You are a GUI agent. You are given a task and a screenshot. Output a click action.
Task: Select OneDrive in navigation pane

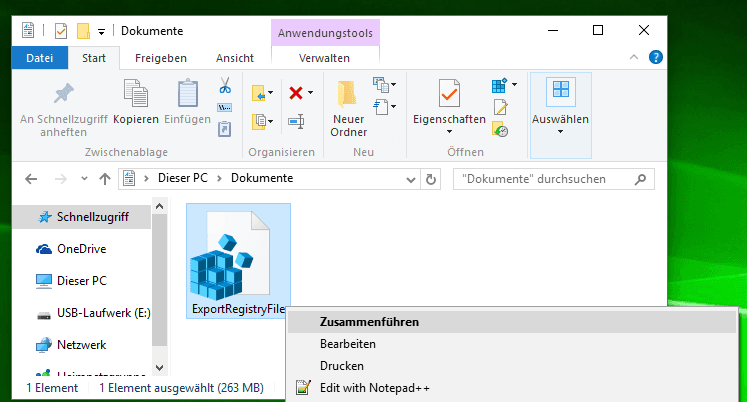coord(82,249)
